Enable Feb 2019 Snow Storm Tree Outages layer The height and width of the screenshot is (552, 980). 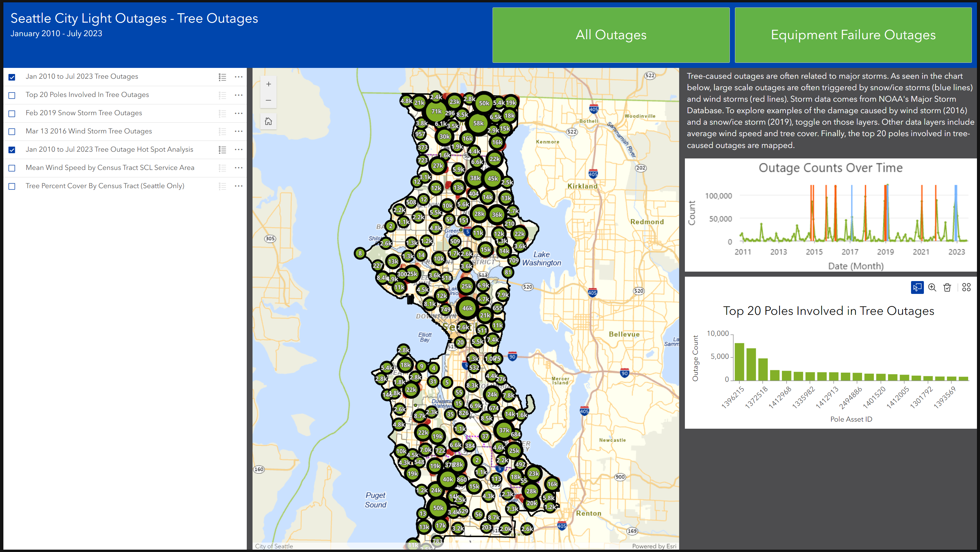[x=12, y=114]
